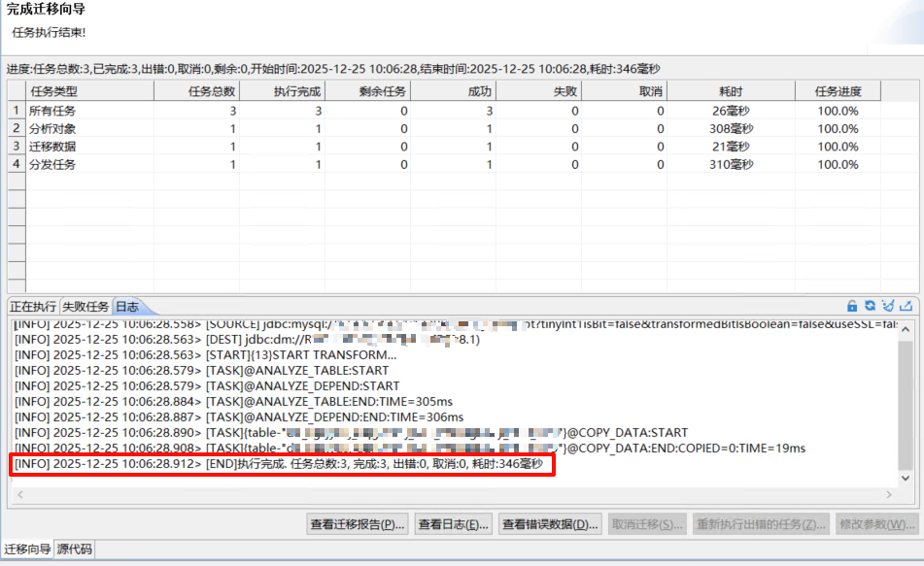This screenshot has height=566, width=924.
Task: Sort by the 耗时 column header
Action: pos(731,91)
